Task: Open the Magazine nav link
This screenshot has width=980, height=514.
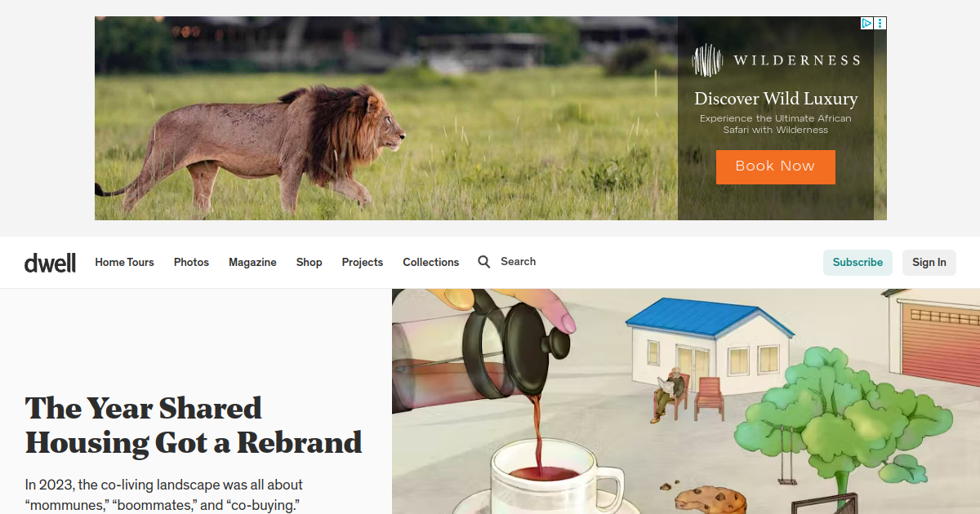Action: coord(252,262)
